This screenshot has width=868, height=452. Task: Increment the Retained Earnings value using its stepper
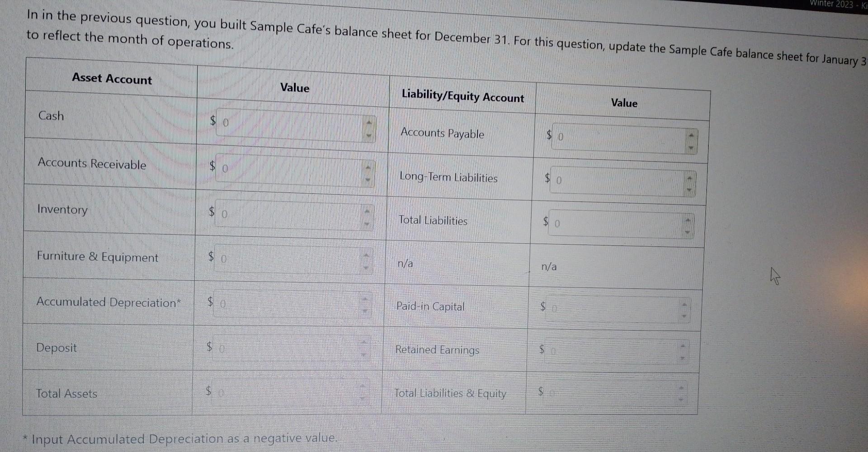pyautogui.click(x=683, y=345)
